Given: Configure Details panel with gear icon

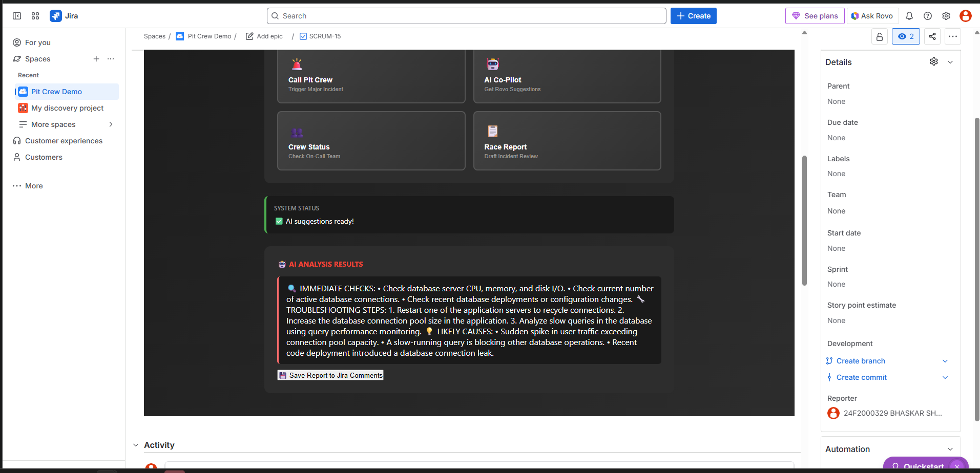Looking at the screenshot, I should pyautogui.click(x=934, y=61).
